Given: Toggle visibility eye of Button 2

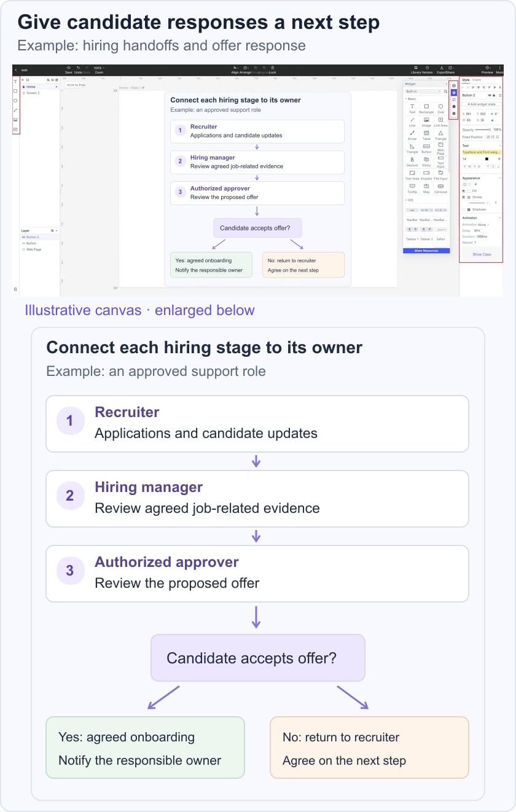Looking at the screenshot, I should click(x=490, y=95).
